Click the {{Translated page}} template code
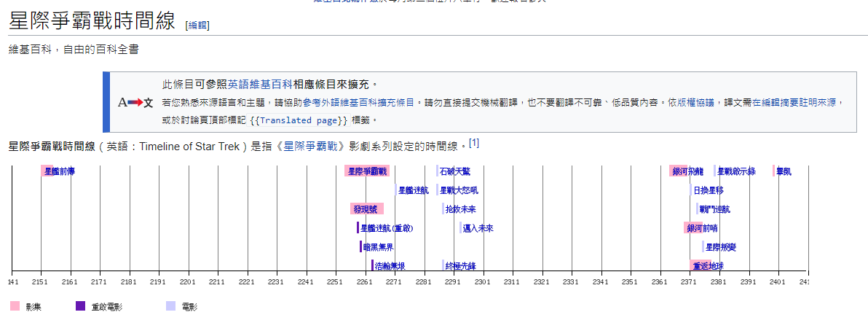This screenshot has width=868, height=323. (x=299, y=120)
